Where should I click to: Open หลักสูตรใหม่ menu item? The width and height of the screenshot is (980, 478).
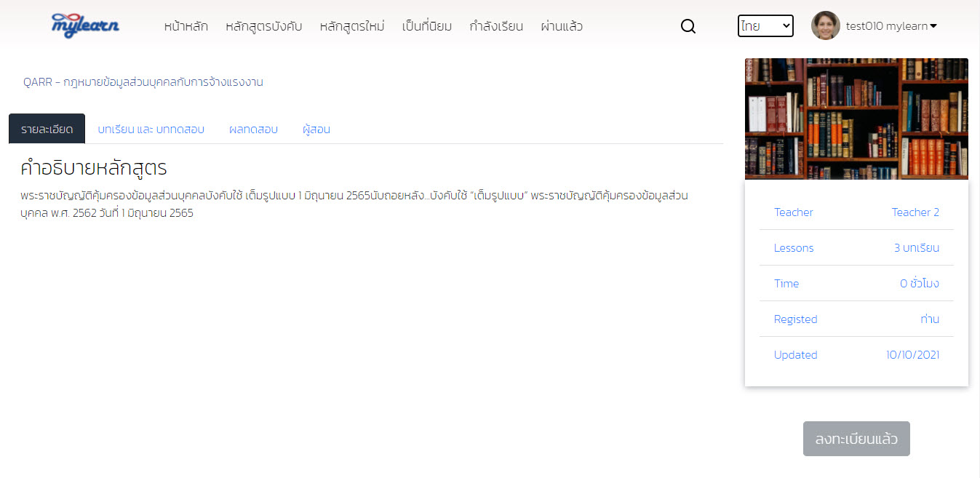(352, 26)
